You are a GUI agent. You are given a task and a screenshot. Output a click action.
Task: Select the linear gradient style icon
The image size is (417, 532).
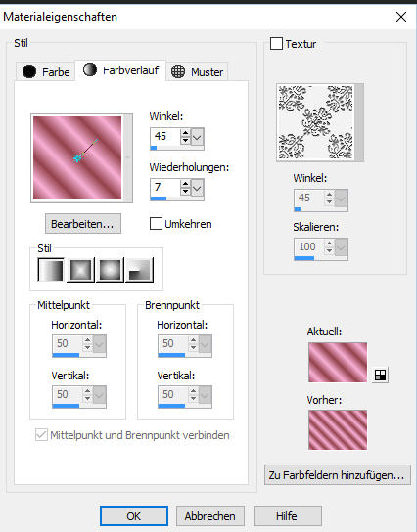51,270
